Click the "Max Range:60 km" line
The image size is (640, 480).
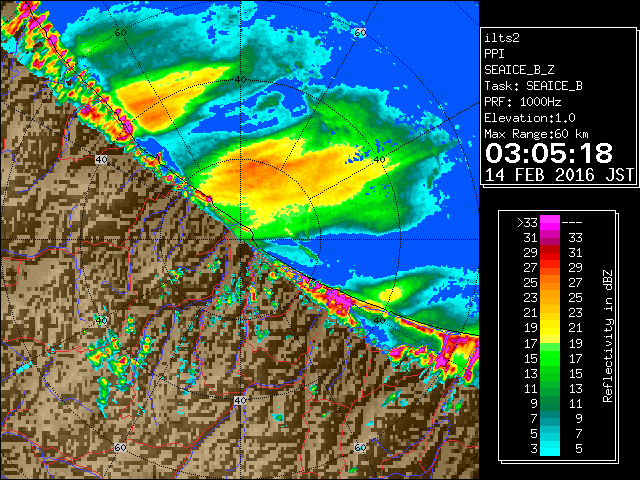[x=536, y=134]
